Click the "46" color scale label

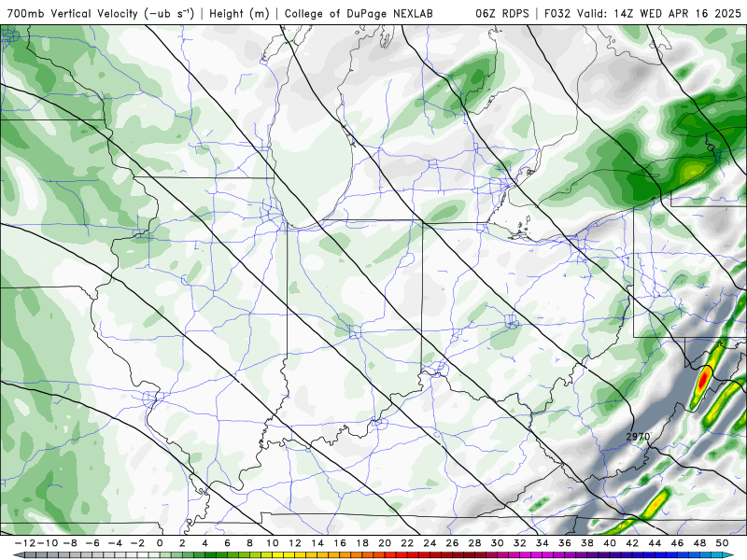click(678, 543)
